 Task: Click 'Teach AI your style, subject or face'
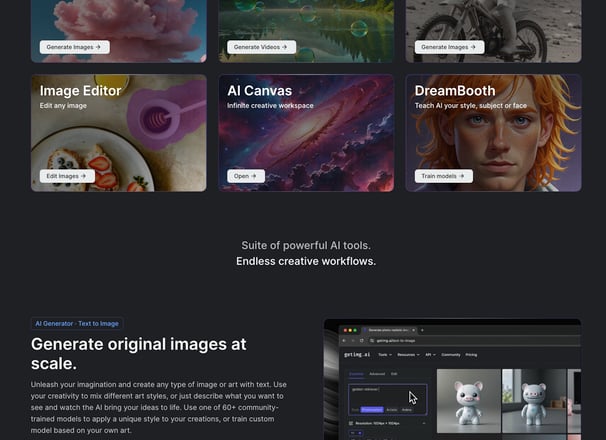coord(471,106)
